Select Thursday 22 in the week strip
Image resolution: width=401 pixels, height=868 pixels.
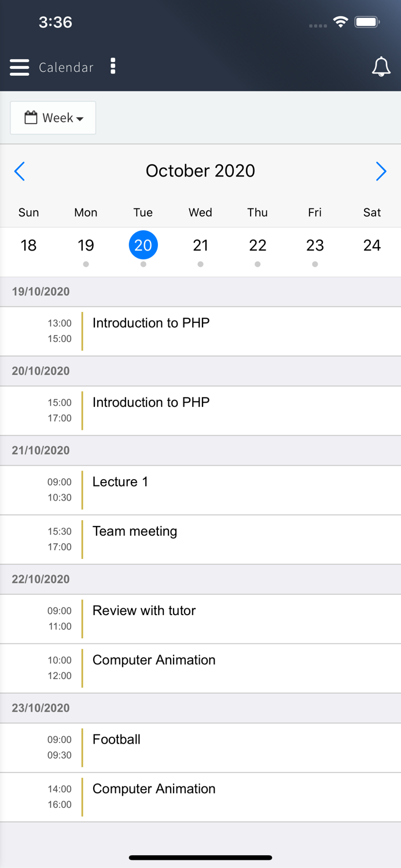(x=257, y=245)
